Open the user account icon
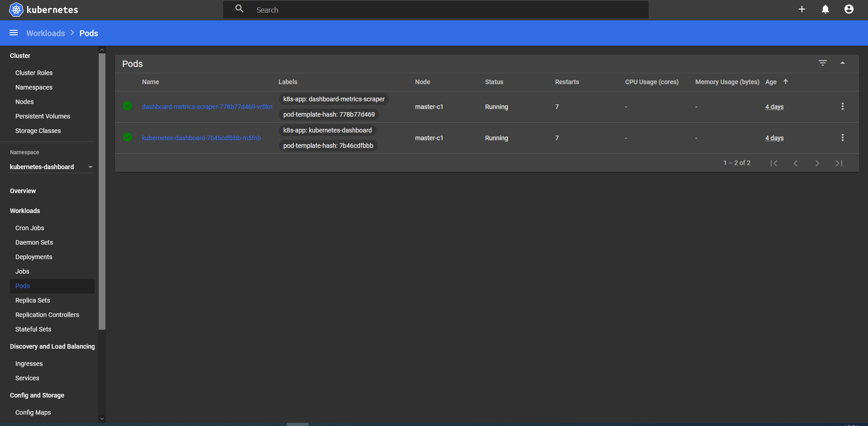This screenshot has height=426, width=868. (x=849, y=9)
